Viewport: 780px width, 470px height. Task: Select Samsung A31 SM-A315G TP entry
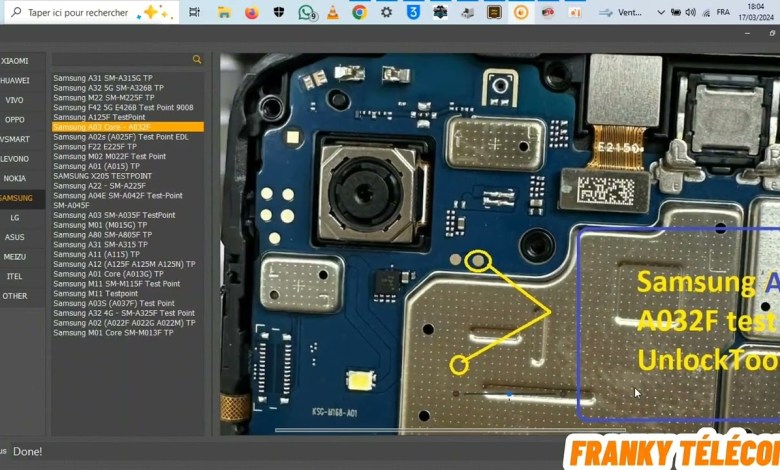click(x=103, y=78)
